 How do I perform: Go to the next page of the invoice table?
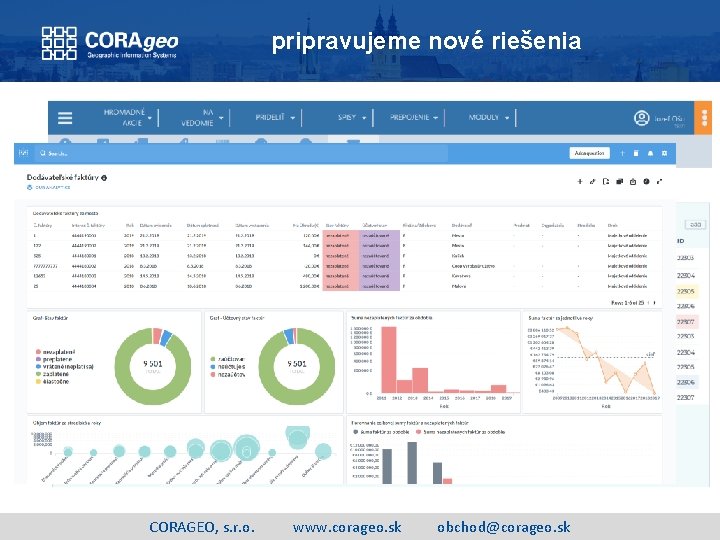click(655, 303)
